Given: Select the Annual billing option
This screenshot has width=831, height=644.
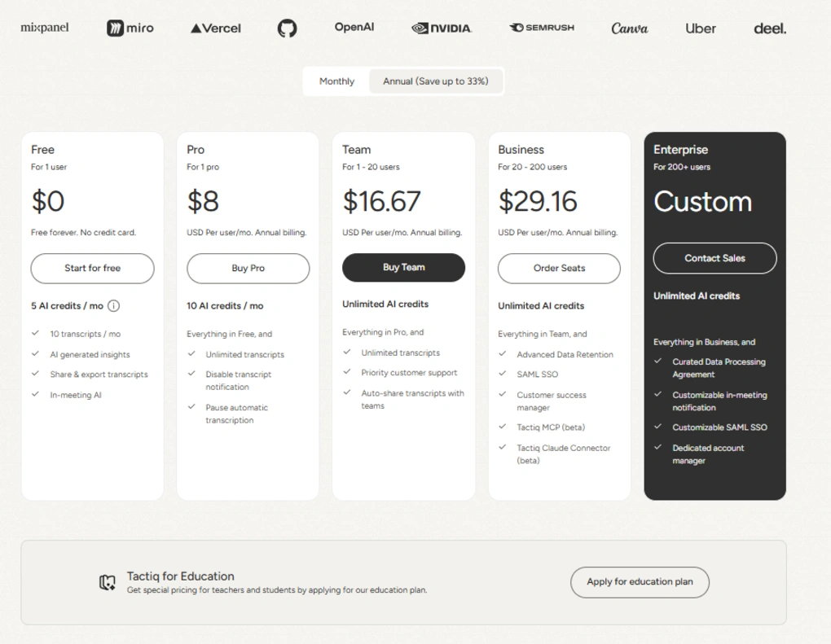Looking at the screenshot, I should pos(436,81).
